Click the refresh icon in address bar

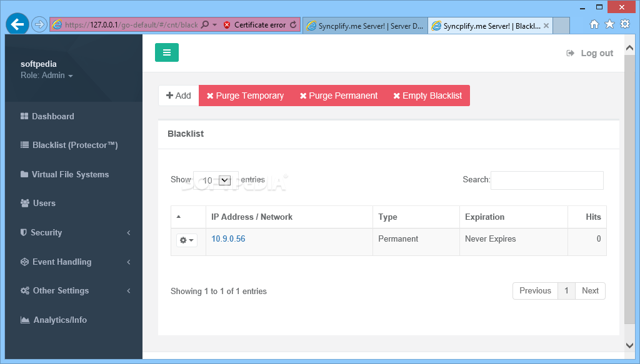(x=293, y=25)
